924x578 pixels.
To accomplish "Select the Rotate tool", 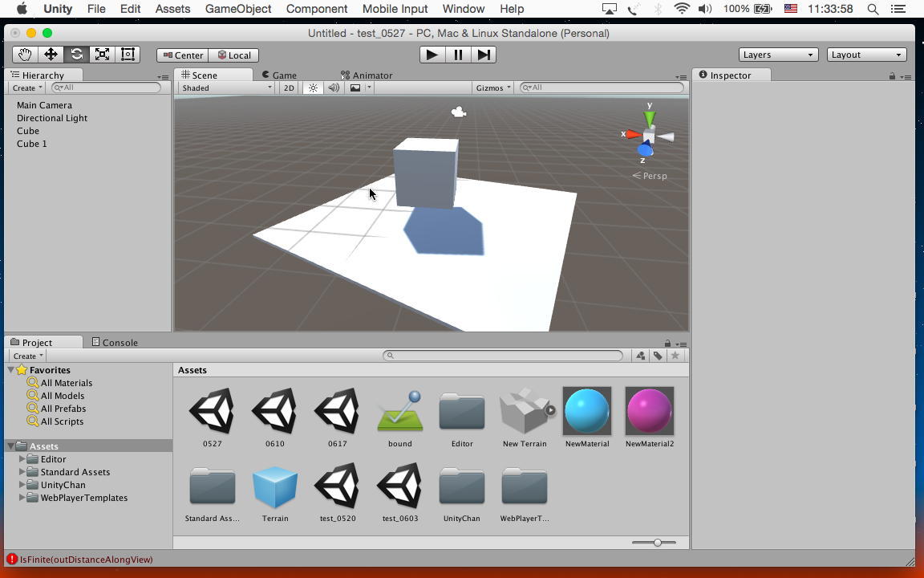I will tap(76, 55).
